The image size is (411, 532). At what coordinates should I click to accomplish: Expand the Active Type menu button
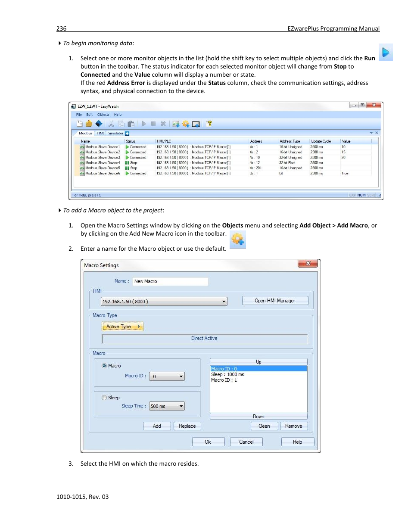[x=122, y=327]
